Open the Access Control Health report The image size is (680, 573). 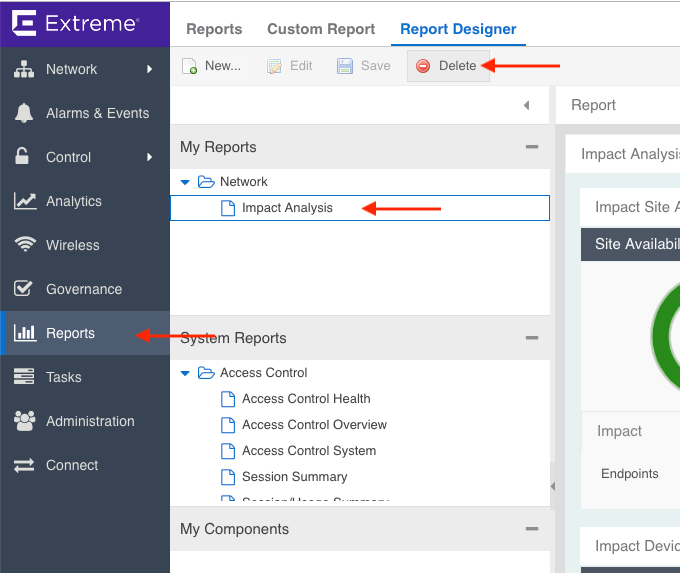click(x=306, y=399)
